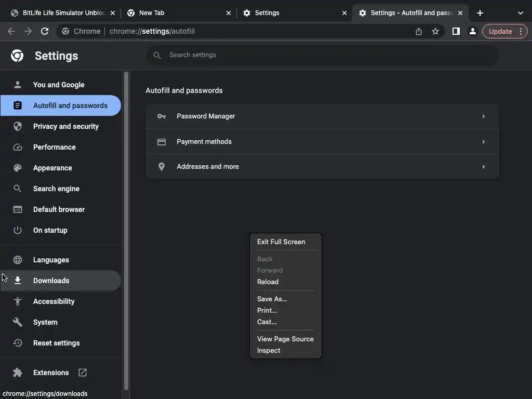This screenshot has height=399, width=532.
Task: Click the profile avatar icon
Action: point(472,31)
